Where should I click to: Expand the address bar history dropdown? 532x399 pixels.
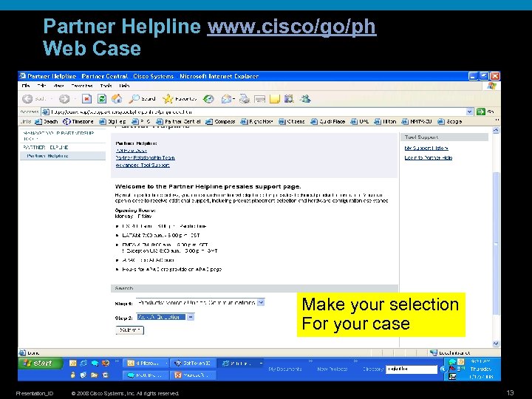coord(470,112)
